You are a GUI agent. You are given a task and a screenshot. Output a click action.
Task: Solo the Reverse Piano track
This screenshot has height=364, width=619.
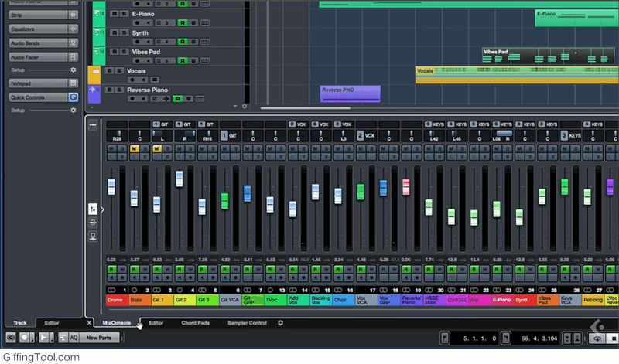tap(119, 90)
